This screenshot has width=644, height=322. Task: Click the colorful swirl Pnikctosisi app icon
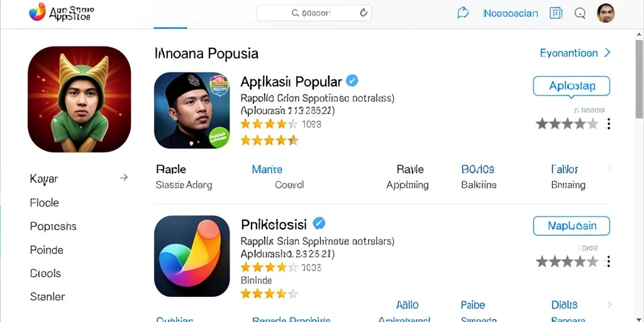tap(192, 257)
